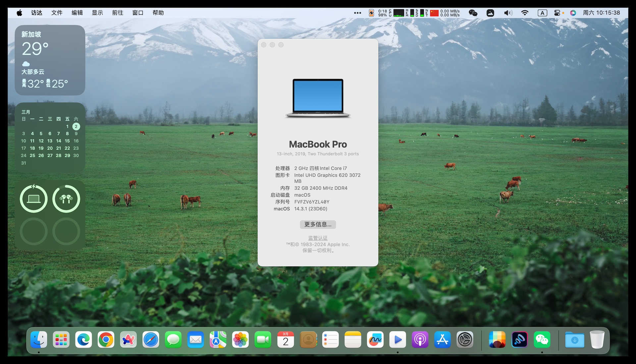Open the 文件 menu
This screenshot has height=364, width=636.
(x=57, y=13)
